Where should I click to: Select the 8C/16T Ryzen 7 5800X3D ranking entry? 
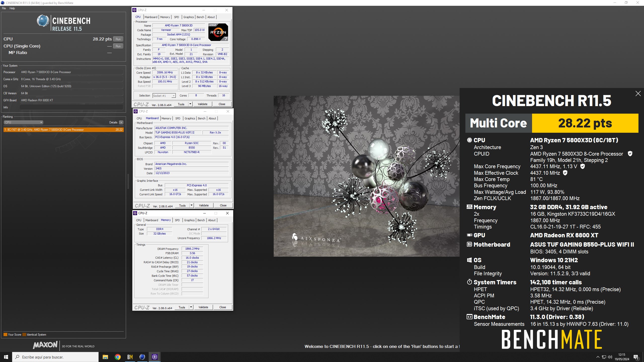[x=64, y=130]
